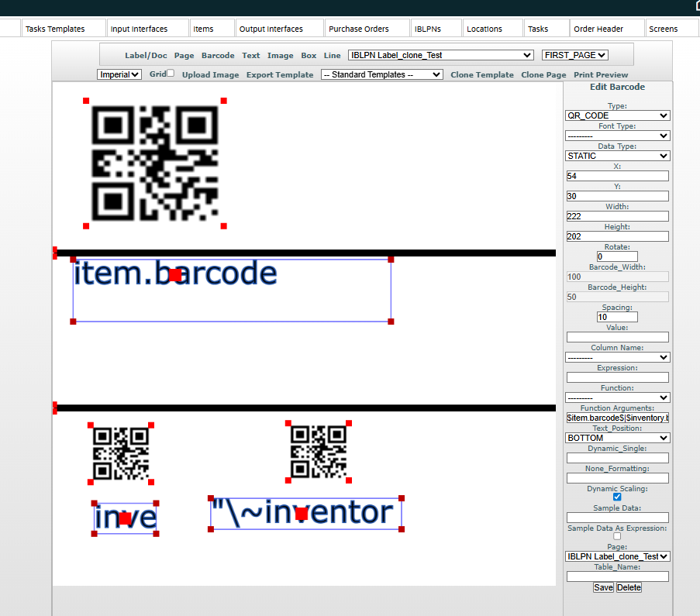Delete the selected barcode
Viewport: 700px width, 616px height.
[x=629, y=587]
